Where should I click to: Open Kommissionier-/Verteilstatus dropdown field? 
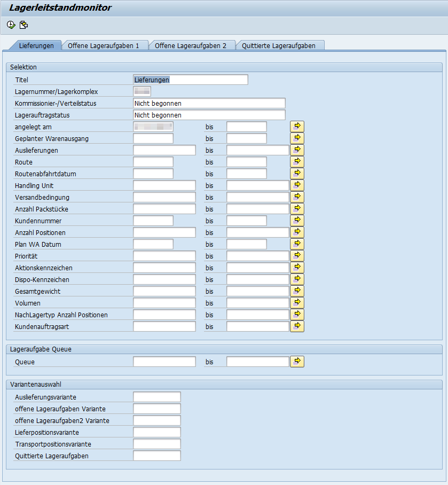[209, 103]
